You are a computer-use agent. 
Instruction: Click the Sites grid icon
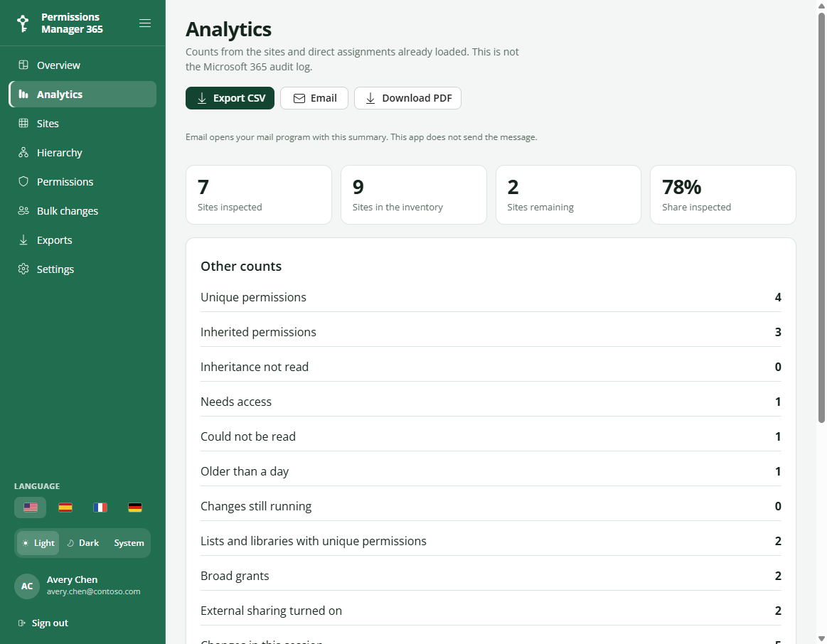[23, 123]
